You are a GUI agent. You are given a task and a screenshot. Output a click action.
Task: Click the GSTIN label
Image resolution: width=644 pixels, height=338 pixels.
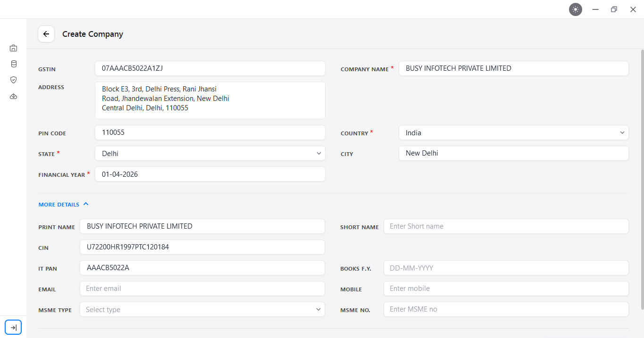47,69
